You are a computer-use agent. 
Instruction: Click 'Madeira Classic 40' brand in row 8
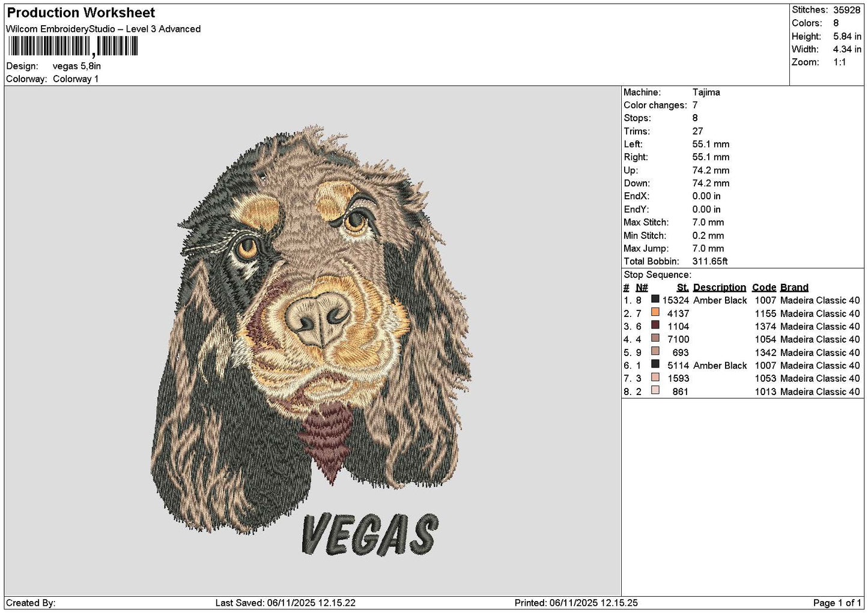pyautogui.click(x=820, y=391)
